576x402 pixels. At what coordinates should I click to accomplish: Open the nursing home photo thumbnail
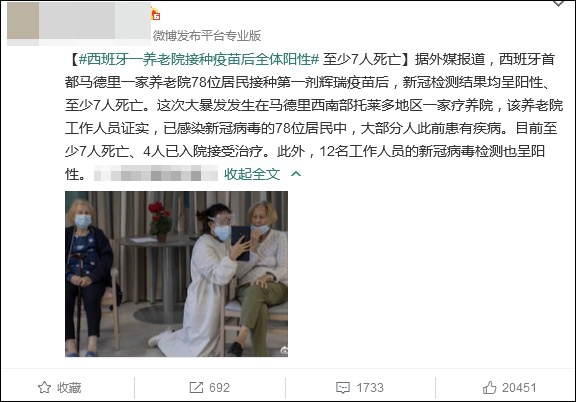[x=176, y=274]
